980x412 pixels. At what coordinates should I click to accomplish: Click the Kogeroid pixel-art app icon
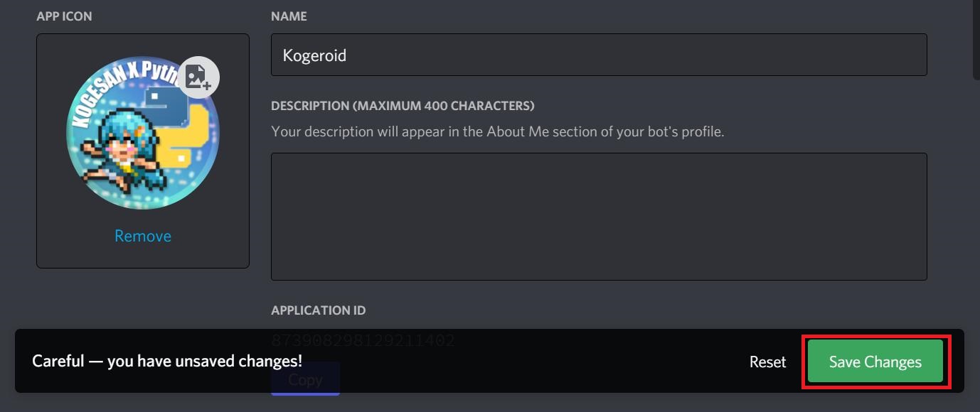pos(142,131)
